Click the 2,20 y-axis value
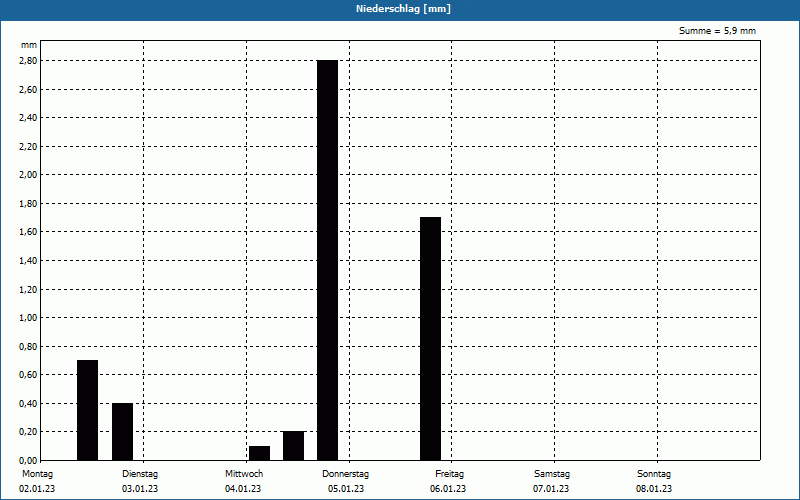 click(x=29, y=146)
